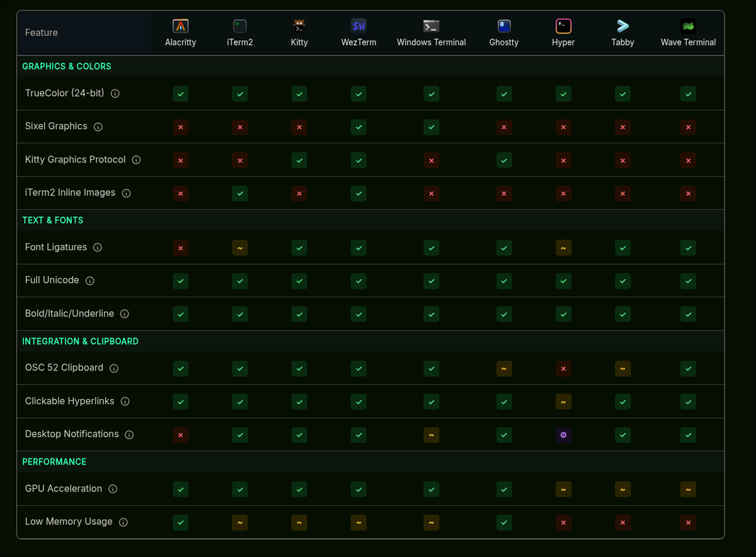This screenshot has height=557, width=756.
Task: Click the Kitty terminal logo icon
Action: [x=299, y=26]
